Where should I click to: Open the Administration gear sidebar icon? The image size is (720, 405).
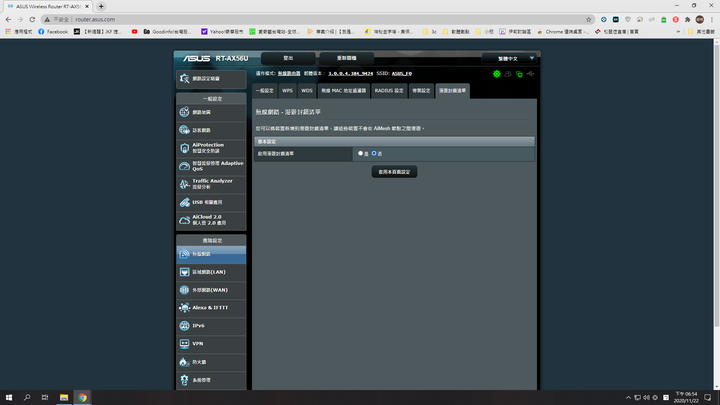[185, 380]
